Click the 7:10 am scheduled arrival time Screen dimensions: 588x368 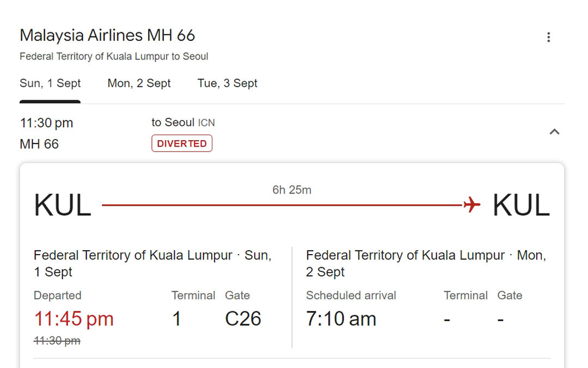tap(341, 319)
